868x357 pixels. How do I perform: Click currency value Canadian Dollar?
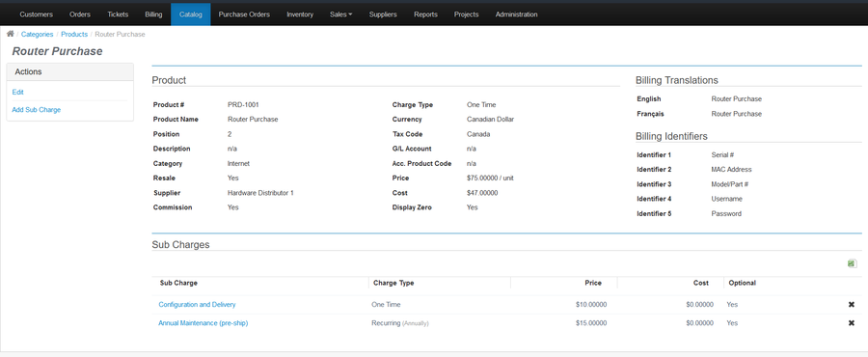(491, 120)
